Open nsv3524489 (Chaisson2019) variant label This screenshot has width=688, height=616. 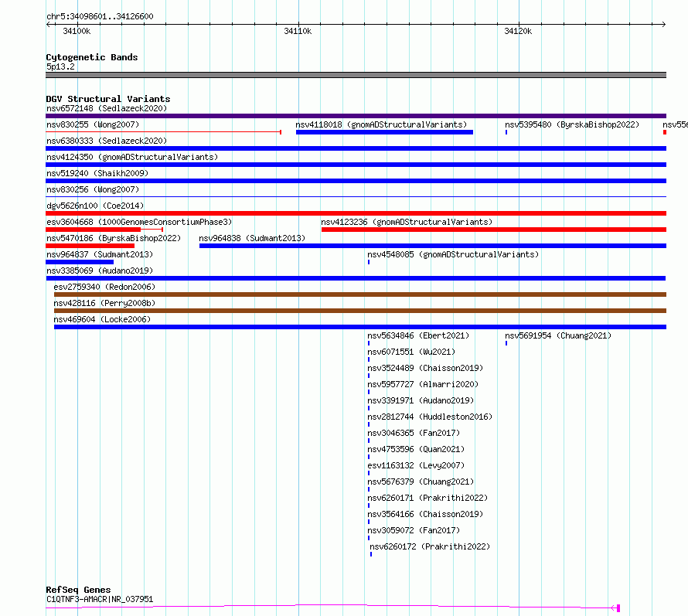[425, 368]
